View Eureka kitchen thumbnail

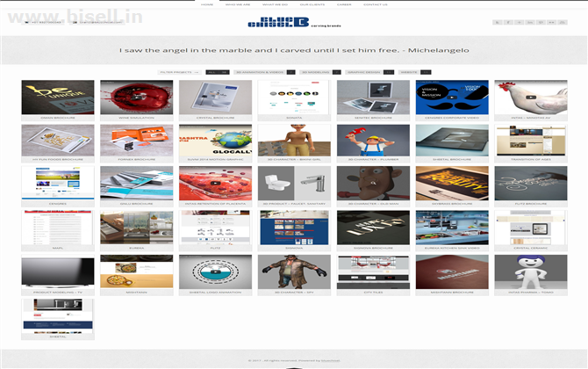137,228
